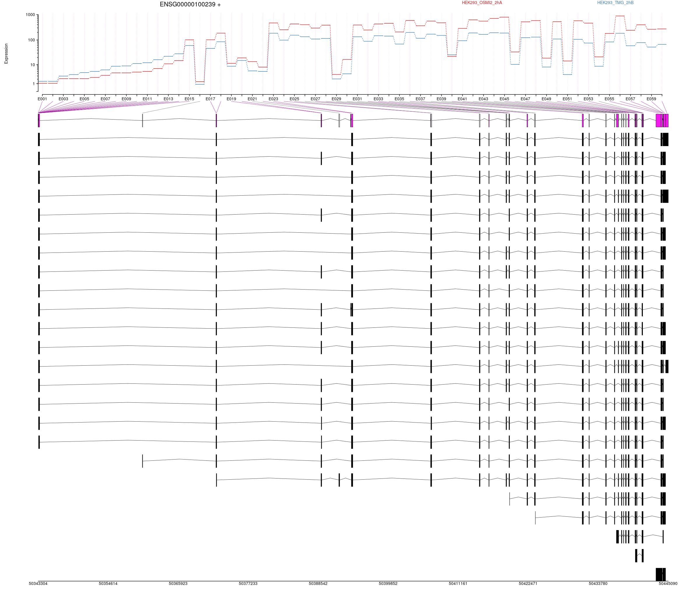Click exon label E009
The width and height of the screenshot is (700, 589).
126,99
